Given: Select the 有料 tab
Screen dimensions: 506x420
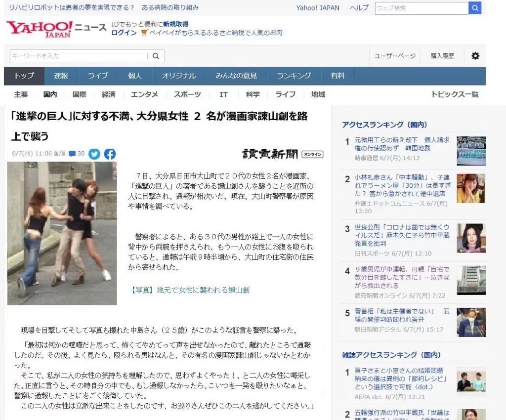Looking at the screenshot, I should 337,76.
